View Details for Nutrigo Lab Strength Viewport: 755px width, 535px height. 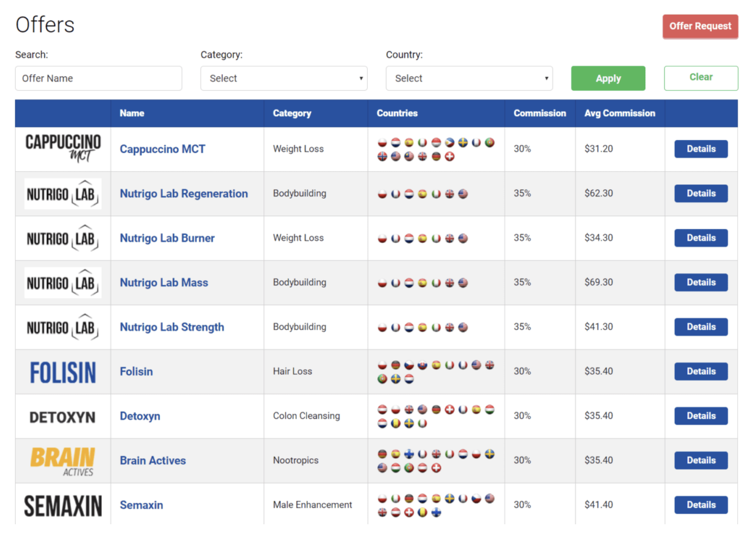[x=701, y=326]
